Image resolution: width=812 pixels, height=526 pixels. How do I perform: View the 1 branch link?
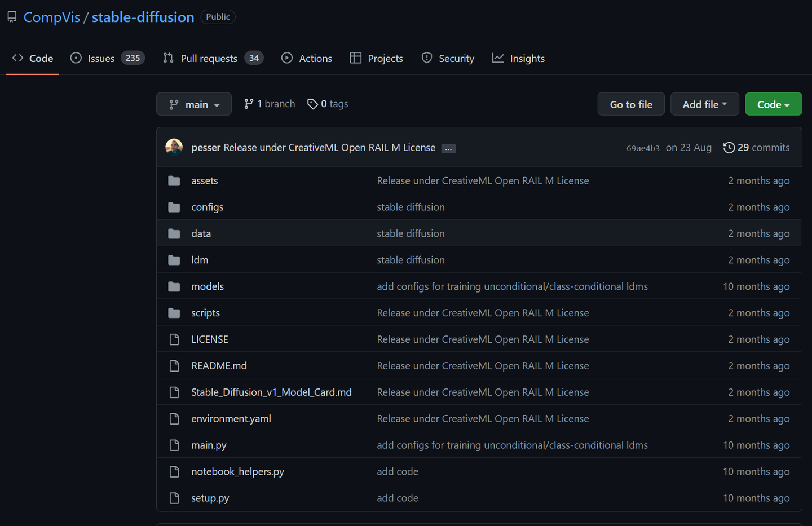270,104
